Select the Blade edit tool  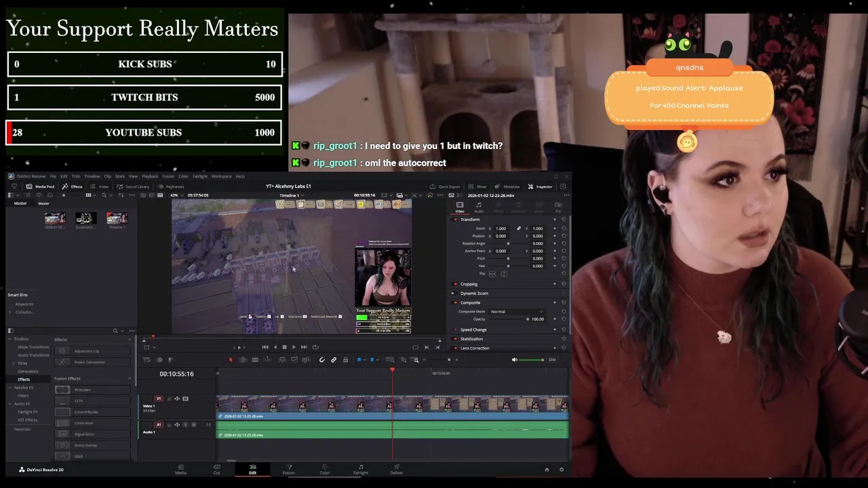[x=255, y=360]
